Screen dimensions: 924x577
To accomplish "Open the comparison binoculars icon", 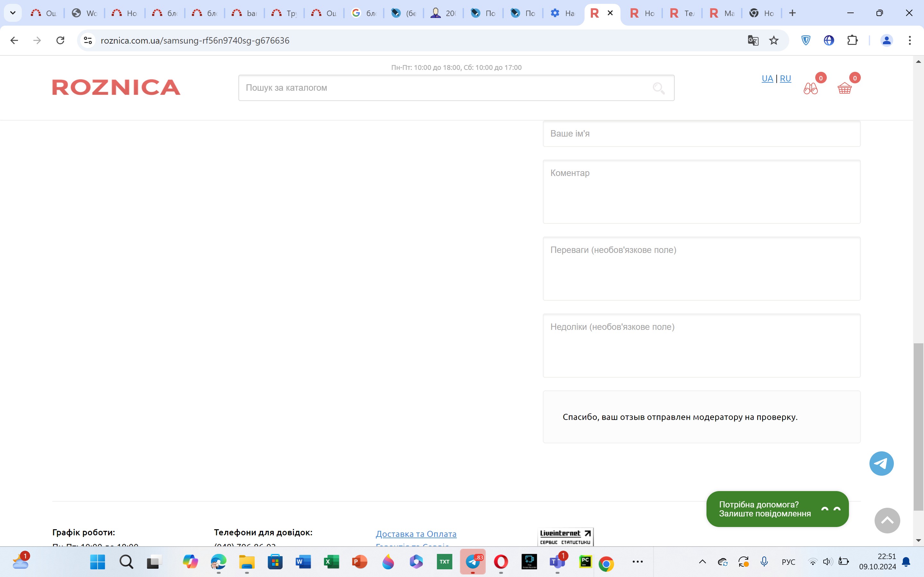I will click(810, 88).
